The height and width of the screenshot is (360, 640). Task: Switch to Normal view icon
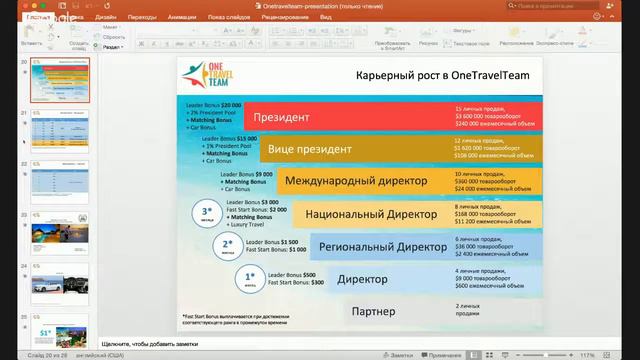473,355
